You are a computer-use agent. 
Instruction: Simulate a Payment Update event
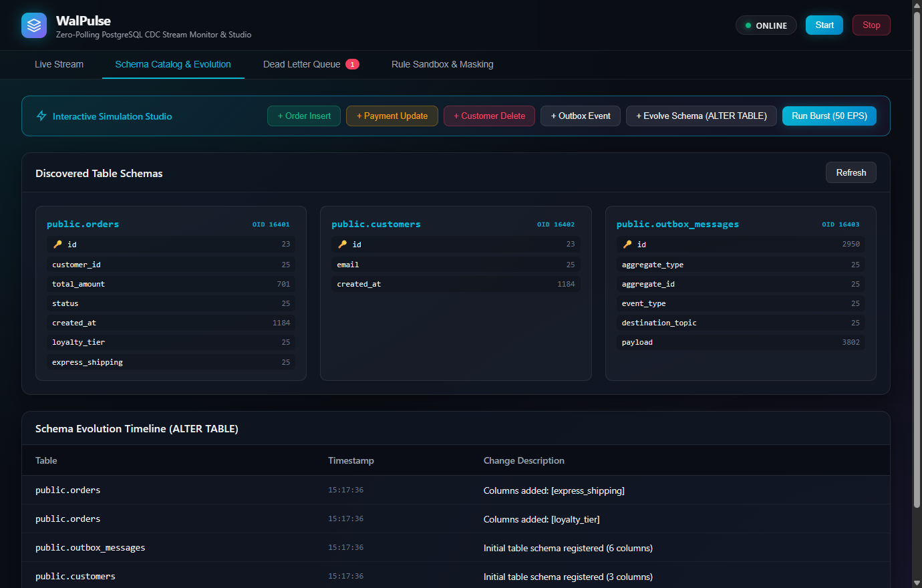(x=392, y=116)
